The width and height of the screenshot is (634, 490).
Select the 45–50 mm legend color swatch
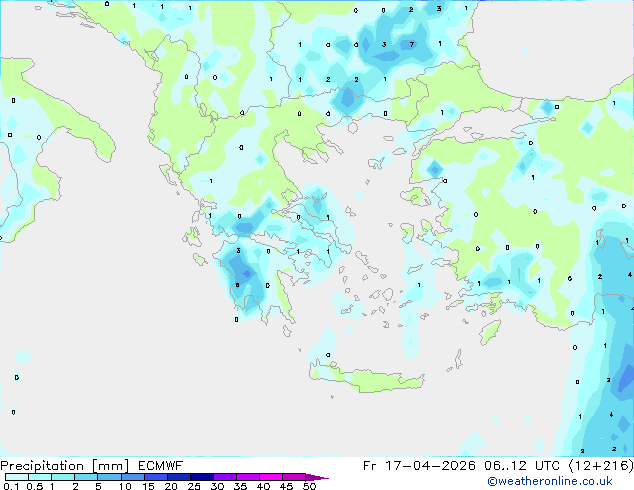[294, 477]
